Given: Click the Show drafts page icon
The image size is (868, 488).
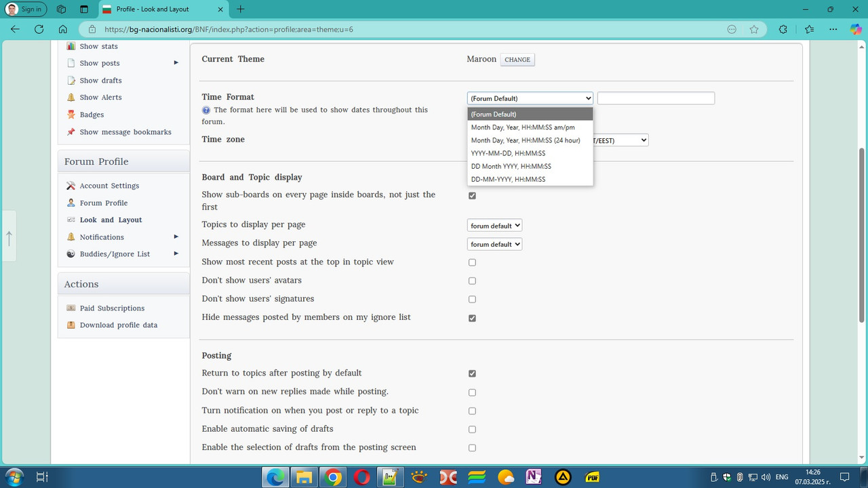Looking at the screenshot, I should (x=71, y=80).
